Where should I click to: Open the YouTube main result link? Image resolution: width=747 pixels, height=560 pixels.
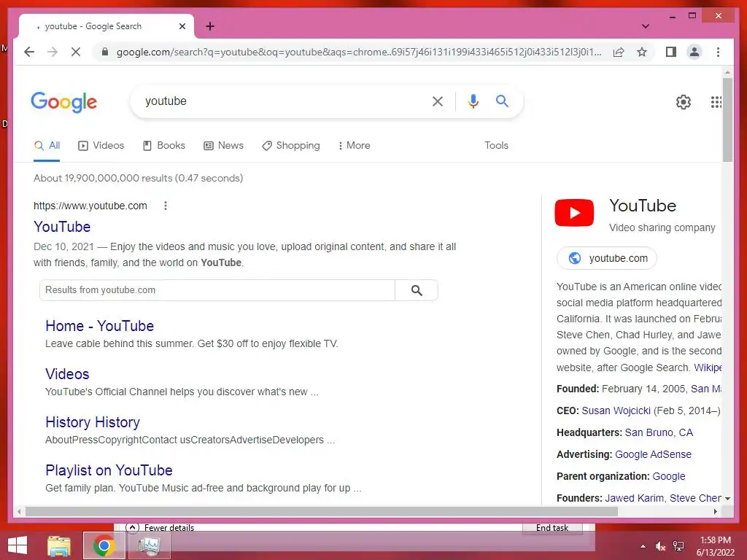point(62,227)
